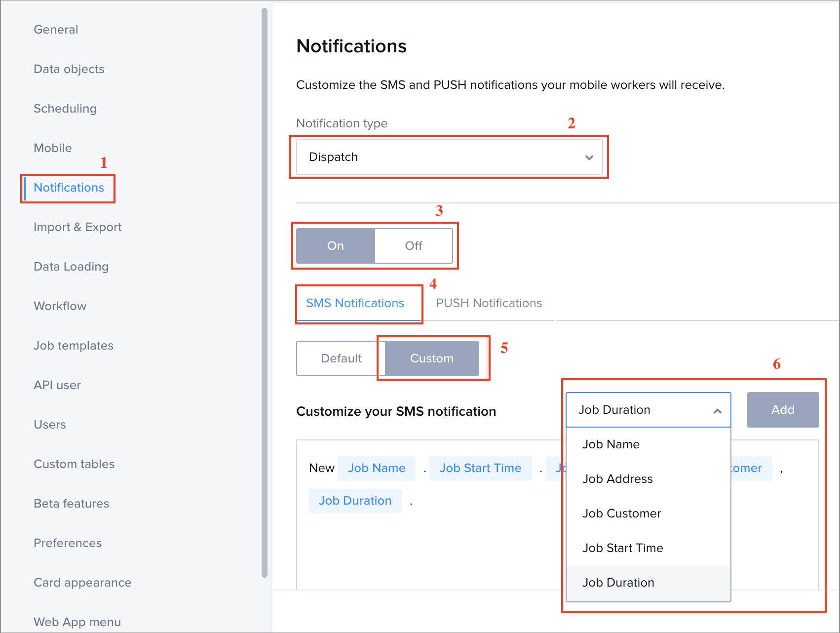The width and height of the screenshot is (840, 633).
Task: Click the Job Start Time token in the message
Action: [480, 468]
